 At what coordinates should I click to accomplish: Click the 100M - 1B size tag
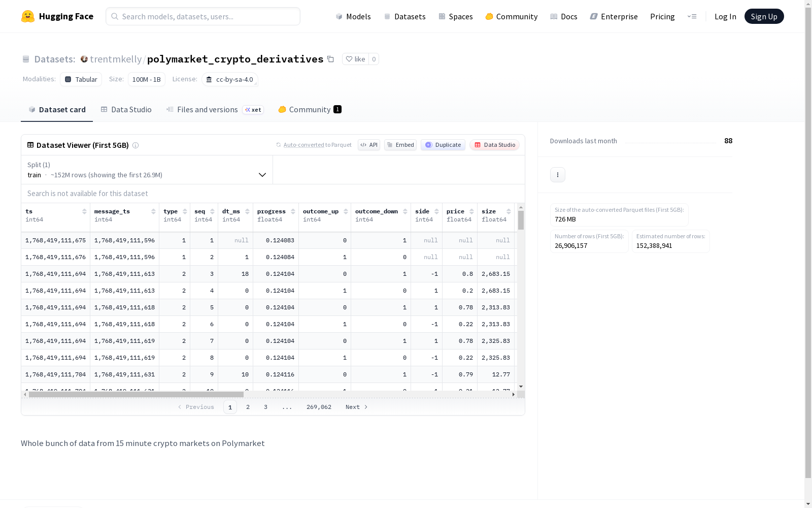tap(146, 79)
